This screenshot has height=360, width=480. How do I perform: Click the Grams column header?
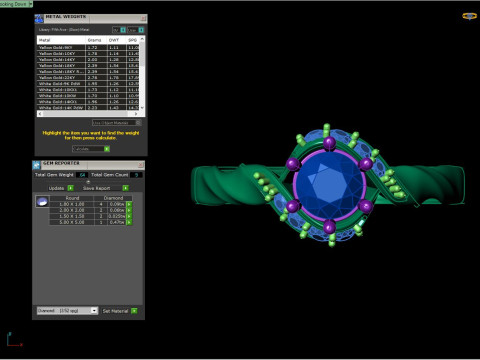96,40
